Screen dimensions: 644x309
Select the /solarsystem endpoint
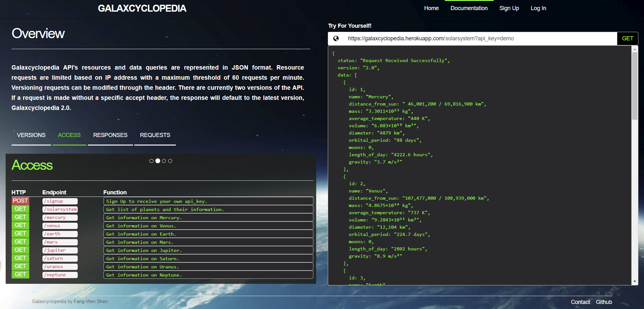(60, 209)
